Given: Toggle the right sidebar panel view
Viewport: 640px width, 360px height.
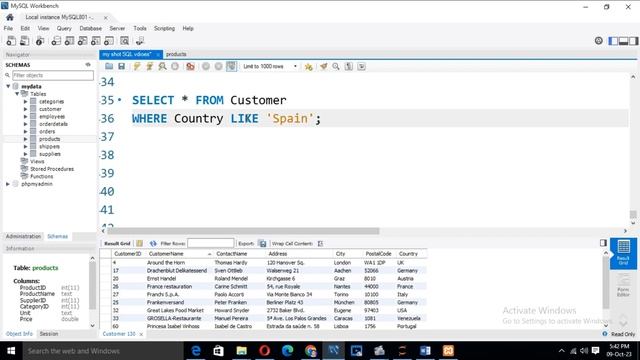Looking at the screenshot, I should [633, 41].
